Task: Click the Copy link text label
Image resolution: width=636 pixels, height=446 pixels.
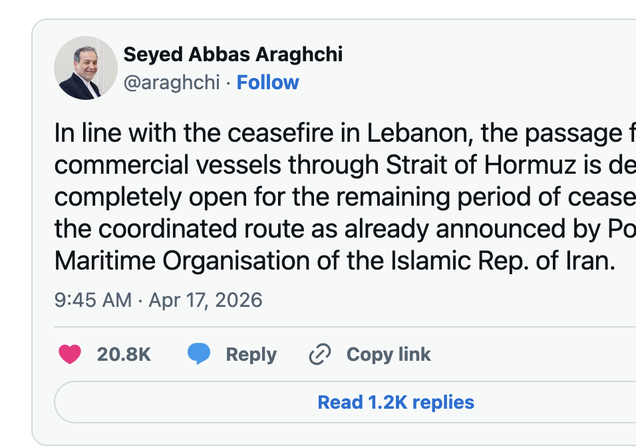Action: [x=389, y=354]
